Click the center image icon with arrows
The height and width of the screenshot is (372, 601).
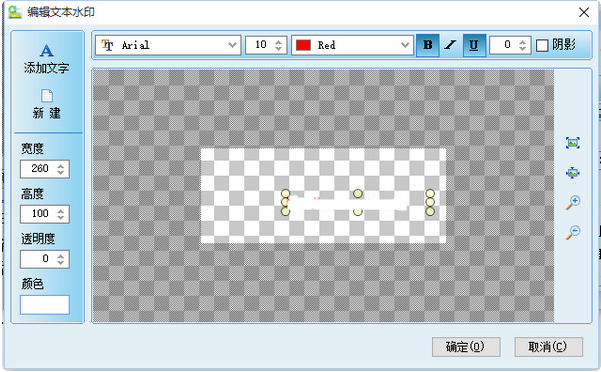point(573,173)
